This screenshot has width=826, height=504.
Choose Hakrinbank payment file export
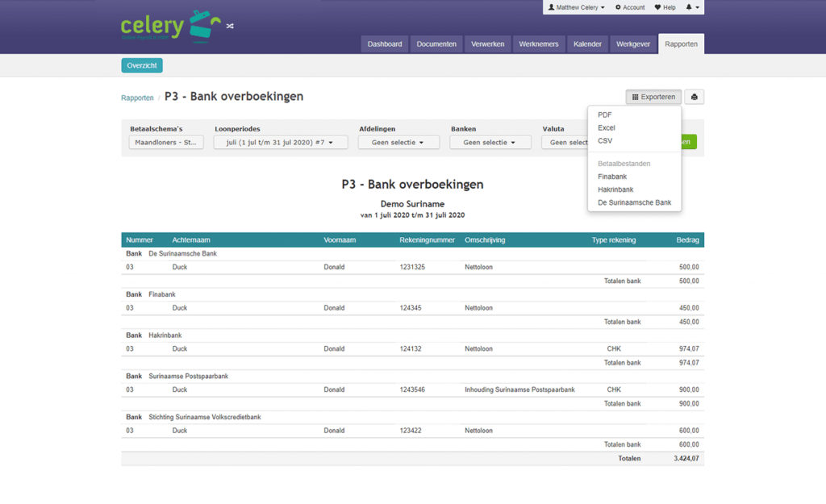click(615, 190)
